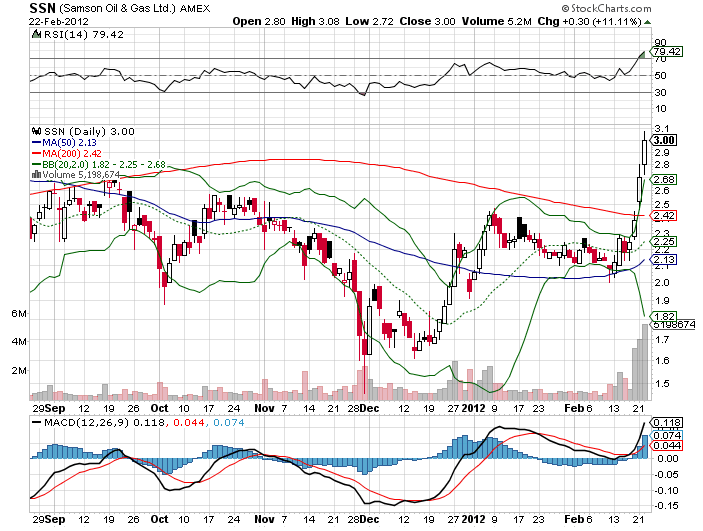This screenshot has height=531, width=703.
Task: Click the Nov label under the price panel
Action: point(264,408)
